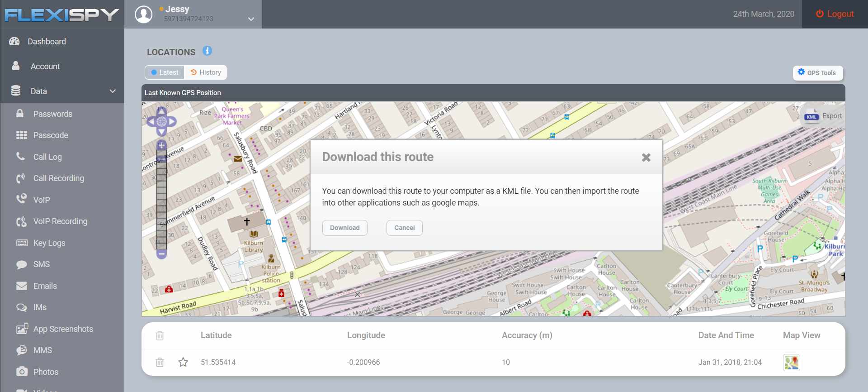Click the Passcode keypad icon
868x392 pixels.
[21, 135]
